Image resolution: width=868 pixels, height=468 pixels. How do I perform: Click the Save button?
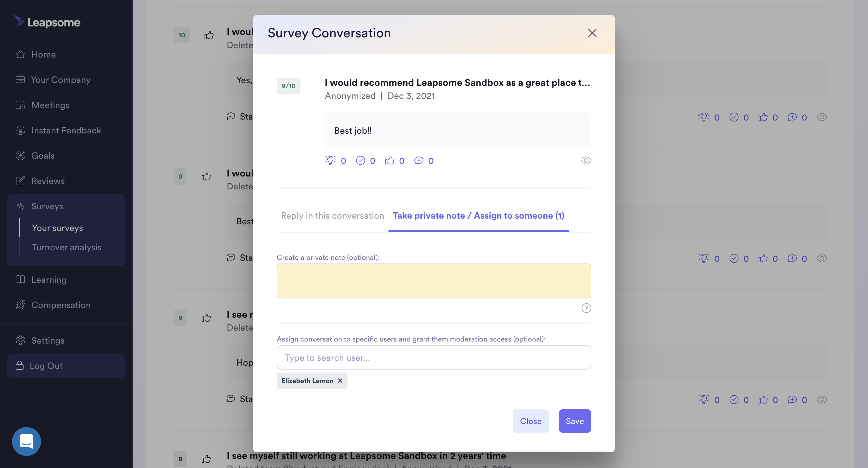click(x=574, y=421)
